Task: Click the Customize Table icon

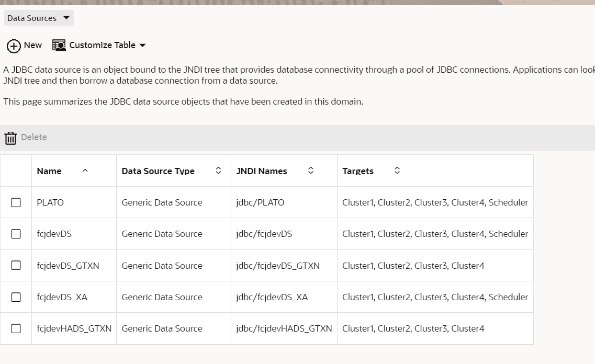Action: pos(59,45)
